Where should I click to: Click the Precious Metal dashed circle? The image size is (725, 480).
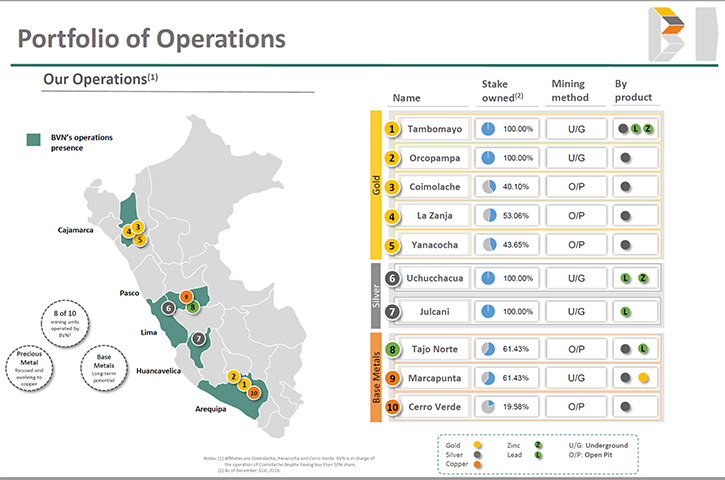(29, 368)
